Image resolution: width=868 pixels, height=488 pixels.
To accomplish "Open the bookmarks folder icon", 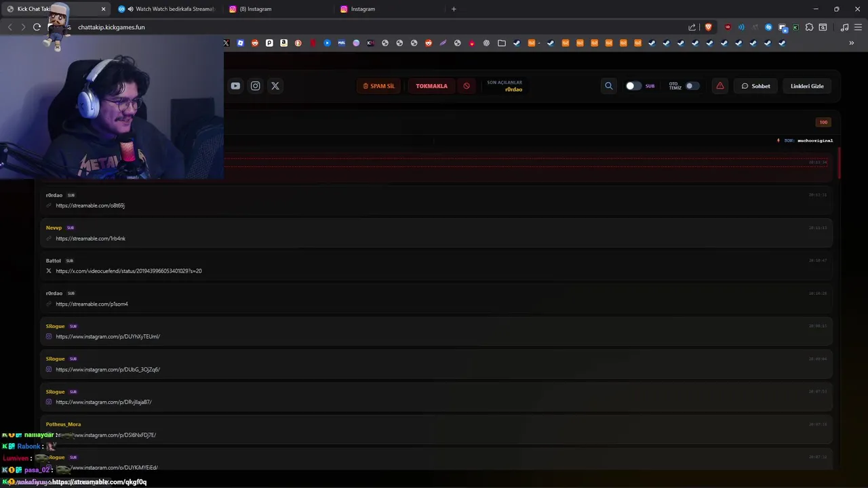I will 502,43.
